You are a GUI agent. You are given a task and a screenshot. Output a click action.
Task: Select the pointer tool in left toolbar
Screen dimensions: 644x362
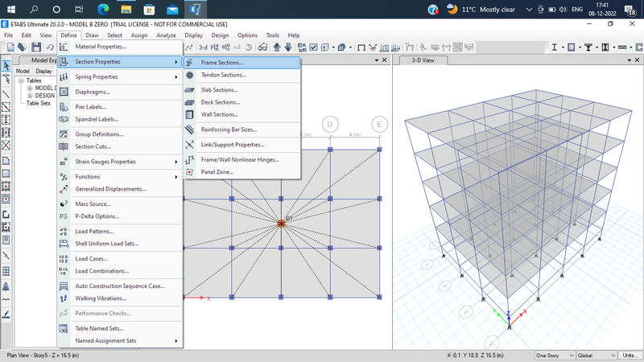(6, 65)
